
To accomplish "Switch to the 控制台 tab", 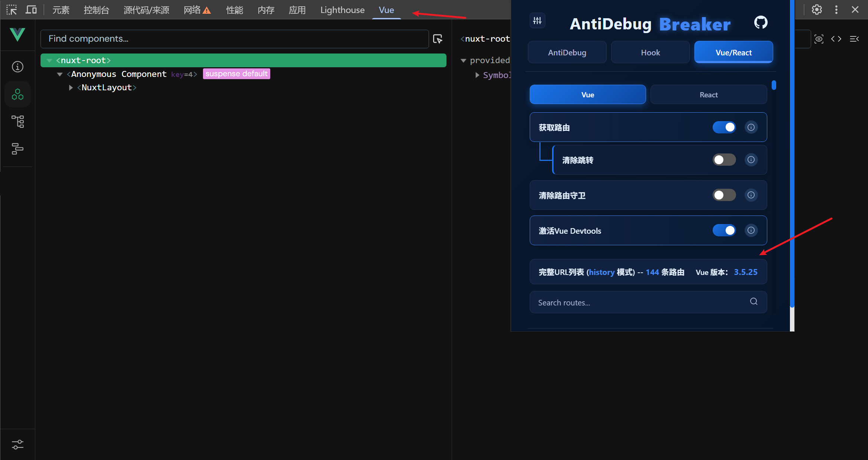I will click(97, 10).
